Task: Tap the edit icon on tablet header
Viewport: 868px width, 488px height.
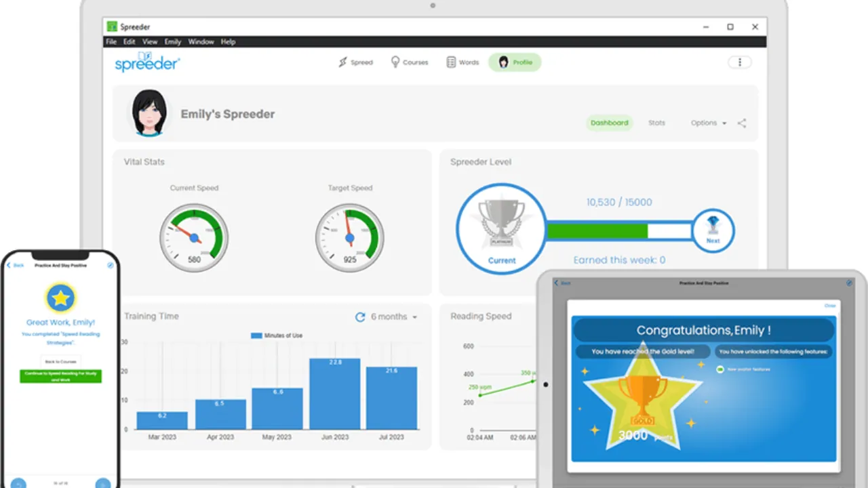Action: (849, 283)
